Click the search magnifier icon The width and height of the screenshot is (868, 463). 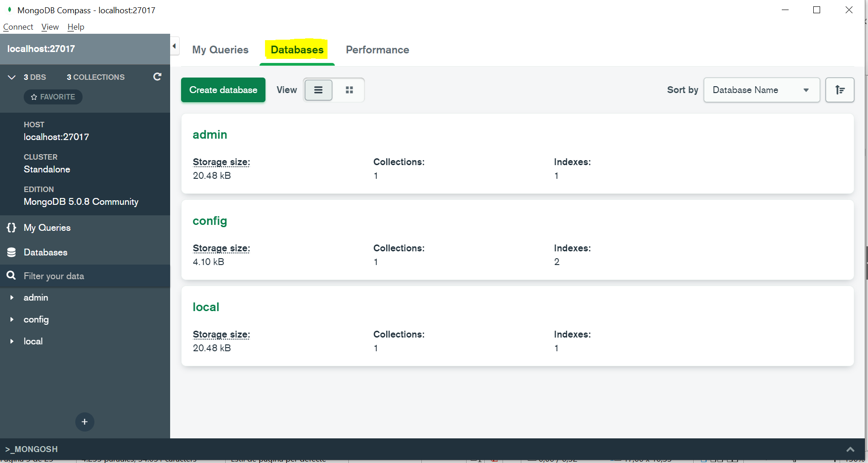click(11, 276)
